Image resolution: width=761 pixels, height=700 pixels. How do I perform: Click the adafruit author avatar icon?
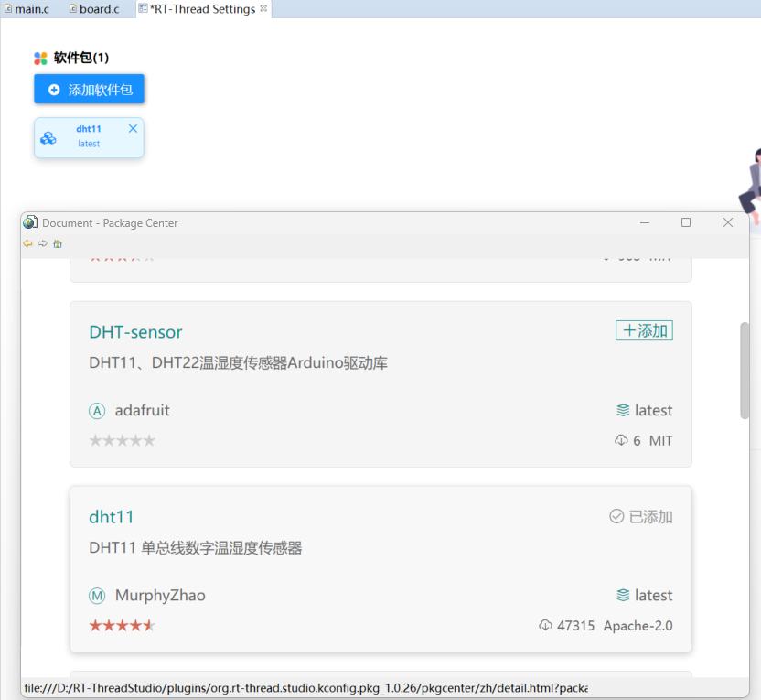(97, 410)
